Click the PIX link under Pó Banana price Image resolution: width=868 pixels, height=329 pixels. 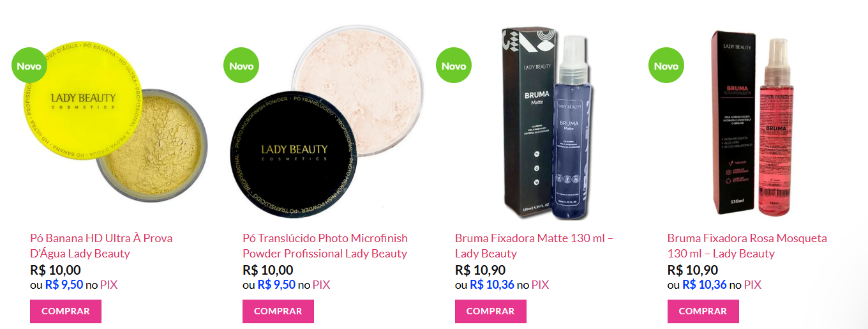click(x=109, y=285)
